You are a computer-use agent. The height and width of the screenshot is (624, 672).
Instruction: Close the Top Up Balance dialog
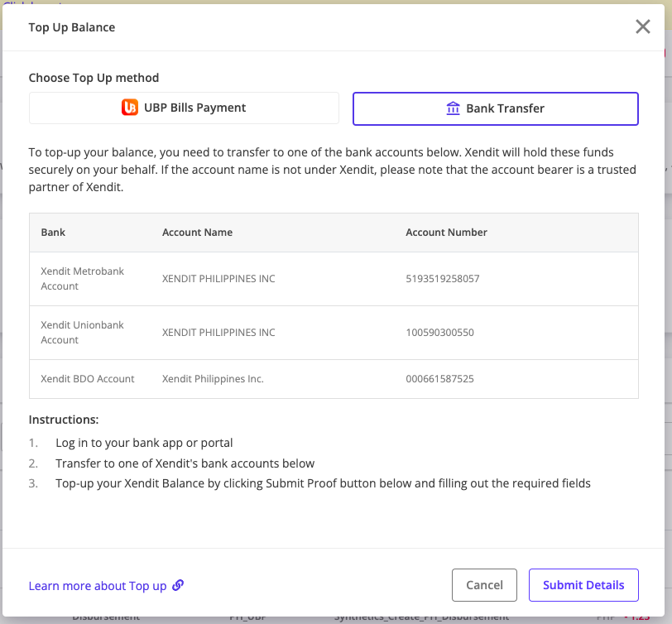pyautogui.click(x=642, y=26)
